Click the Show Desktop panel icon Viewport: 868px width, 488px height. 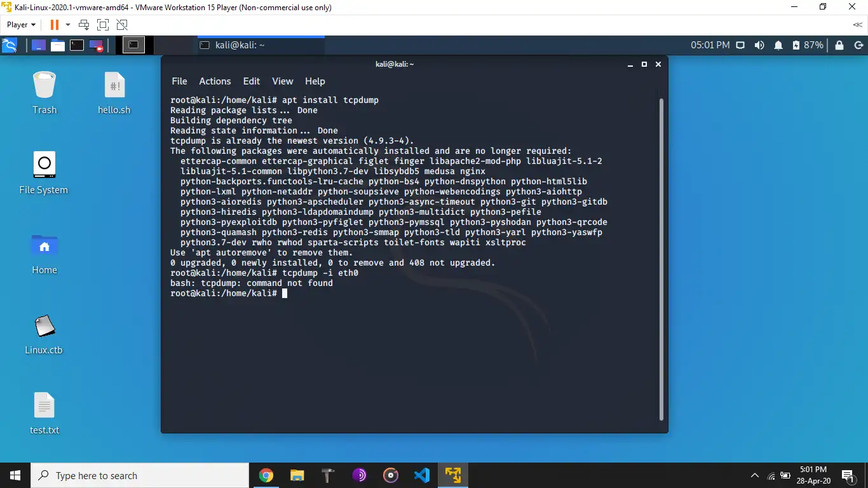tap(39, 45)
